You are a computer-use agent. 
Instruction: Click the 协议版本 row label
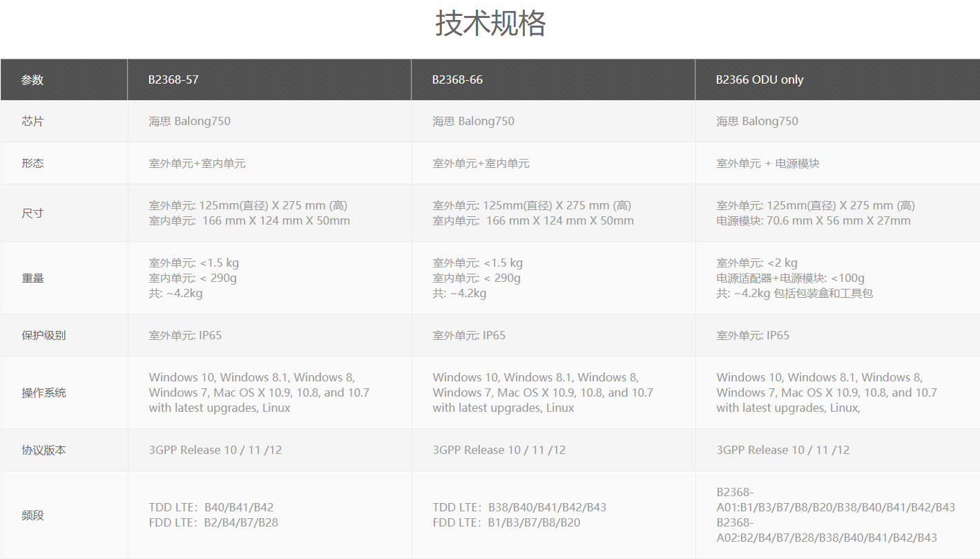click(x=44, y=450)
